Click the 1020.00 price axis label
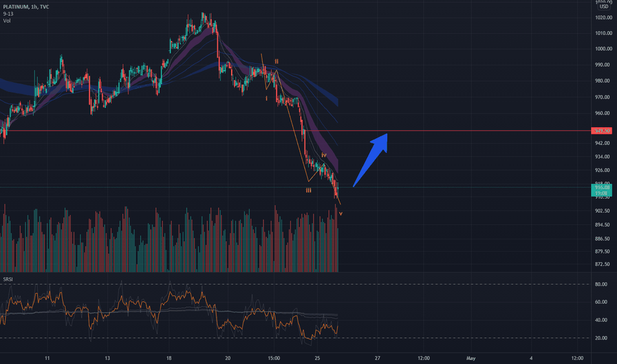617x364 pixels. 604,17
